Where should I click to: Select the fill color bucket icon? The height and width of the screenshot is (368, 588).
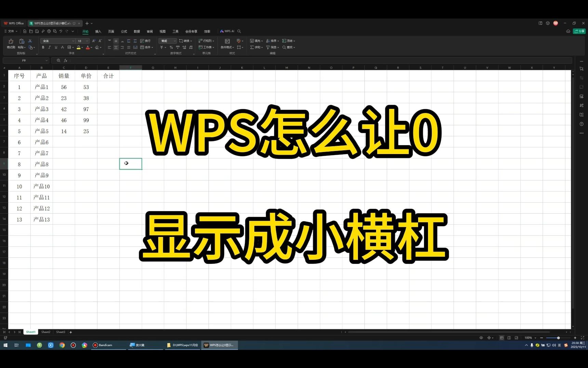coord(79,47)
